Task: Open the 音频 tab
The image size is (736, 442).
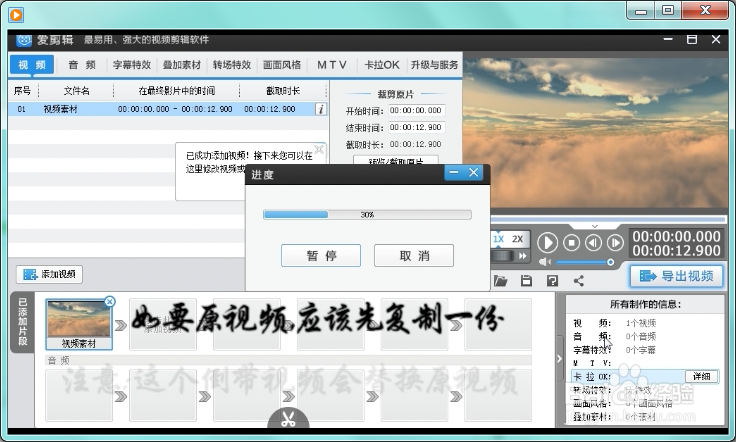Action: click(x=82, y=65)
